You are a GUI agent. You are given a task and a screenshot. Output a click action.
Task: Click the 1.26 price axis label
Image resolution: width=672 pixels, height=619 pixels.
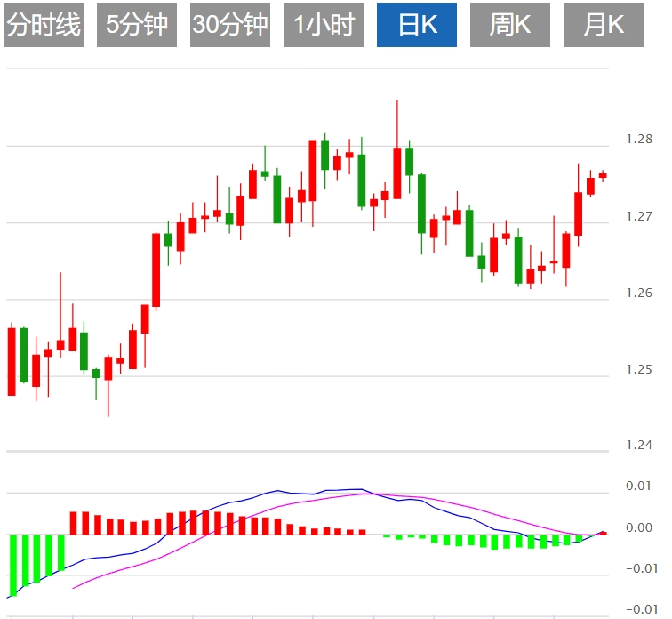[x=639, y=293]
